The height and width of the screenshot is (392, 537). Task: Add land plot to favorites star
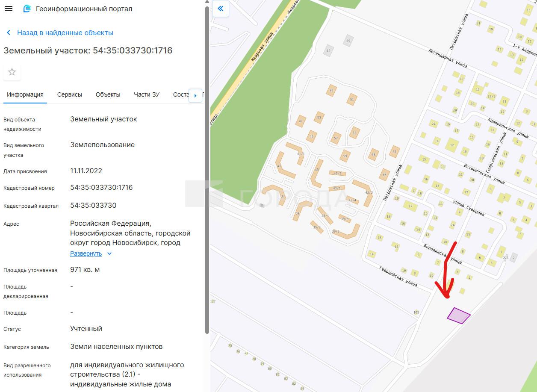pos(12,72)
